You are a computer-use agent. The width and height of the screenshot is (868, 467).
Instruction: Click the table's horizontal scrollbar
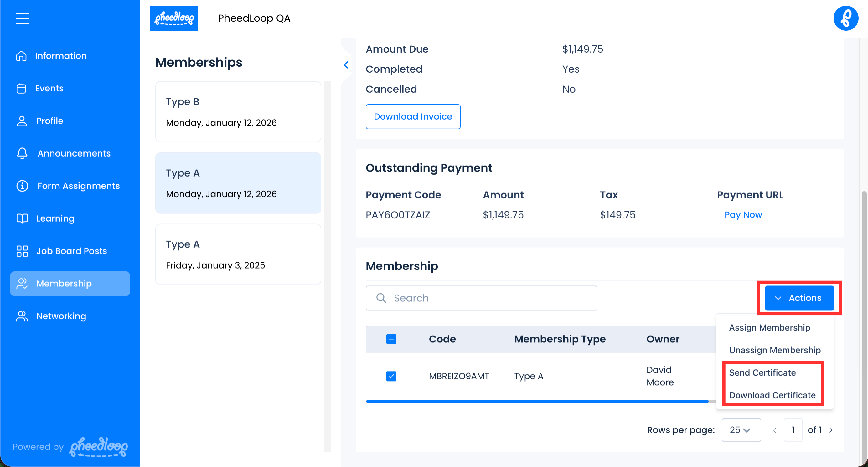click(537, 401)
